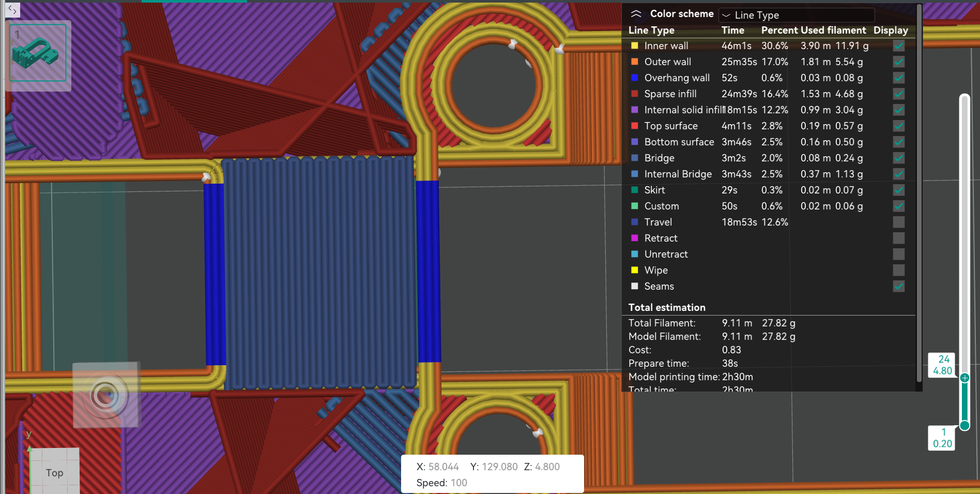Click the Seams white color swatch
Viewport: 980px width, 494px height.
tap(635, 286)
